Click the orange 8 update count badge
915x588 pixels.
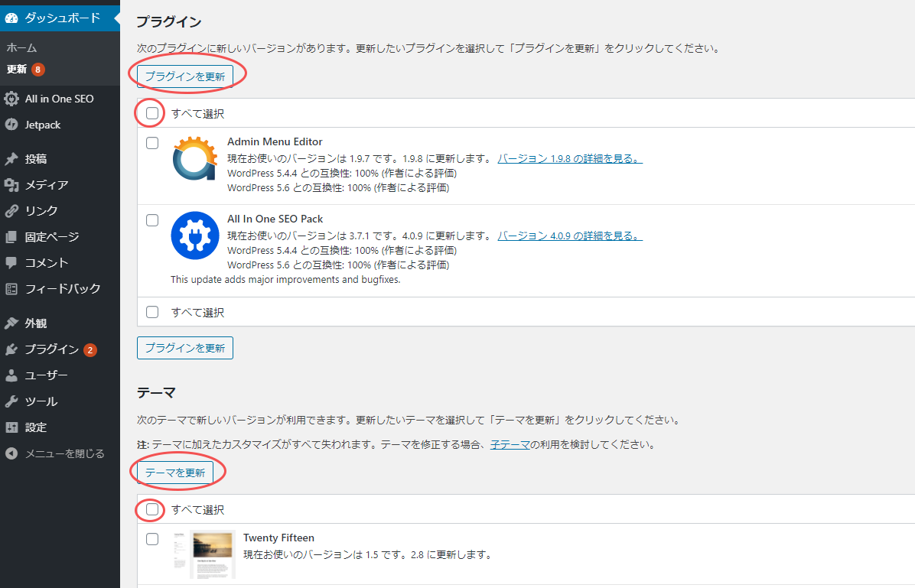tap(38, 70)
